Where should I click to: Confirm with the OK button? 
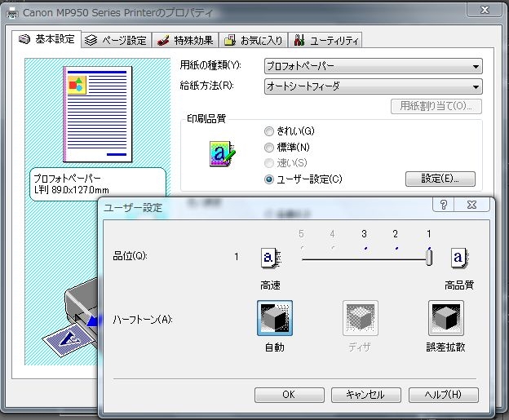pos(290,395)
